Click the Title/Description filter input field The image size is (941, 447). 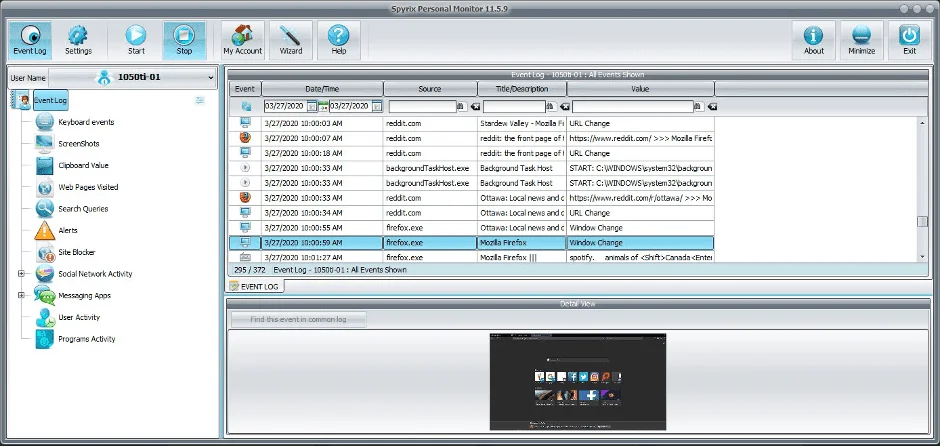coord(514,107)
